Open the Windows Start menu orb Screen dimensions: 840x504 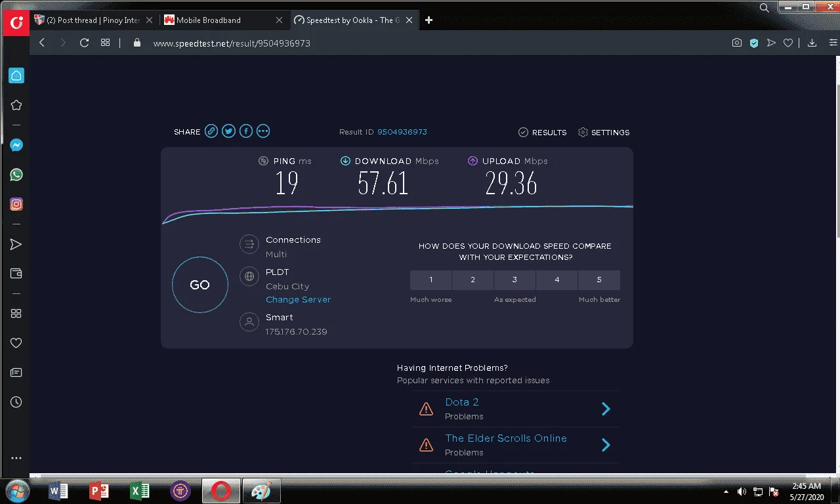(17, 490)
